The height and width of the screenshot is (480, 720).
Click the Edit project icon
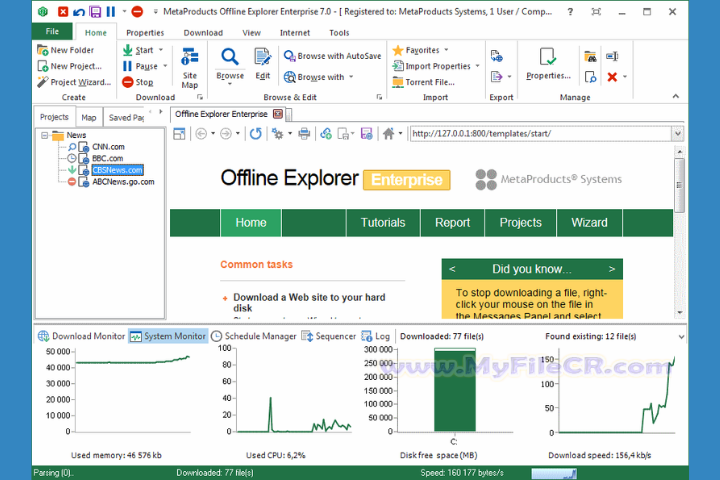(262, 57)
